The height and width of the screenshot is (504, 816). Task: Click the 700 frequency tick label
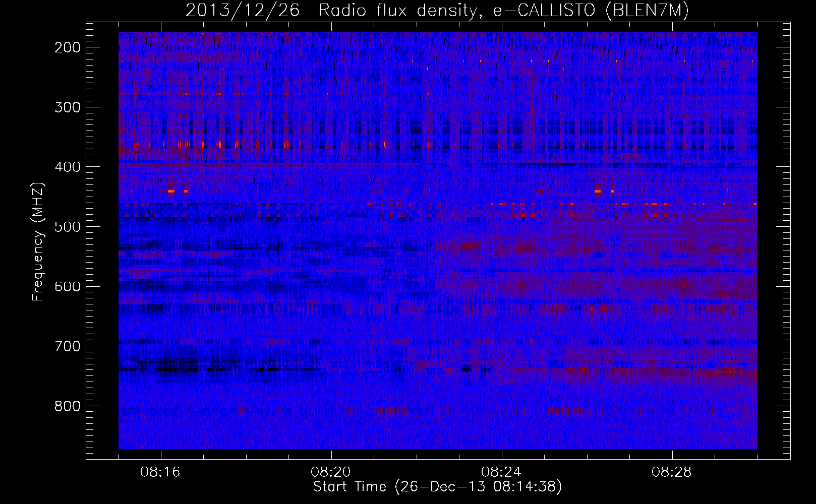click(67, 346)
